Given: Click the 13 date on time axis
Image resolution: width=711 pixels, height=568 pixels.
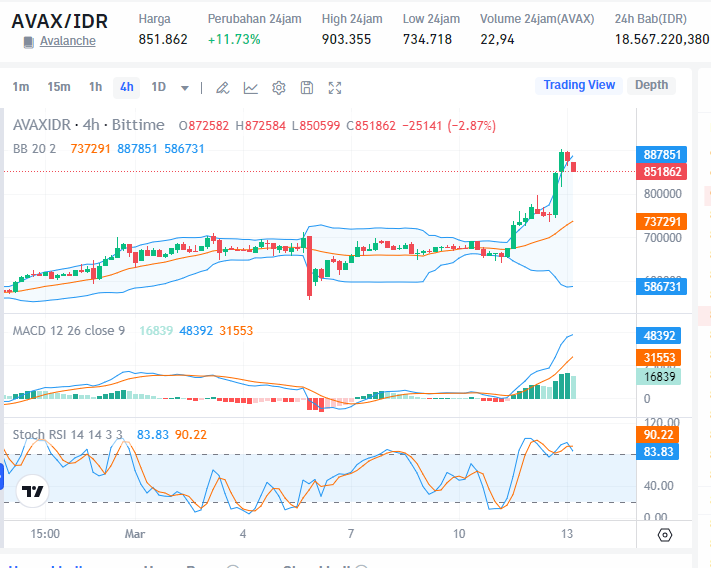Looking at the screenshot, I should tap(567, 534).
